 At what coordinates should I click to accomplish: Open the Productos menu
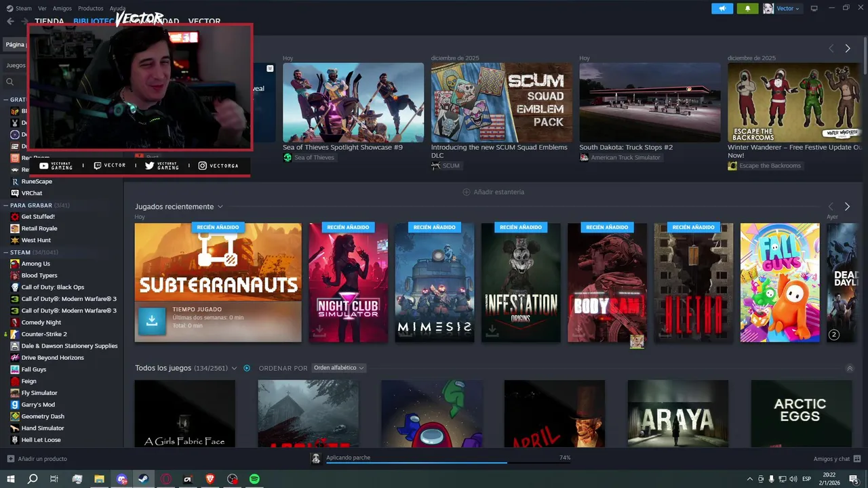pos(91,8)
